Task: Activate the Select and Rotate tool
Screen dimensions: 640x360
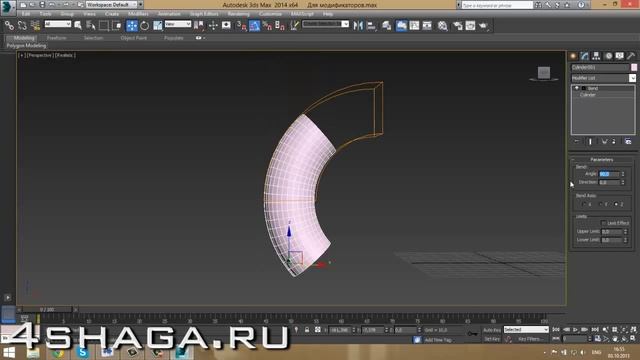Action: pos(144,26)
